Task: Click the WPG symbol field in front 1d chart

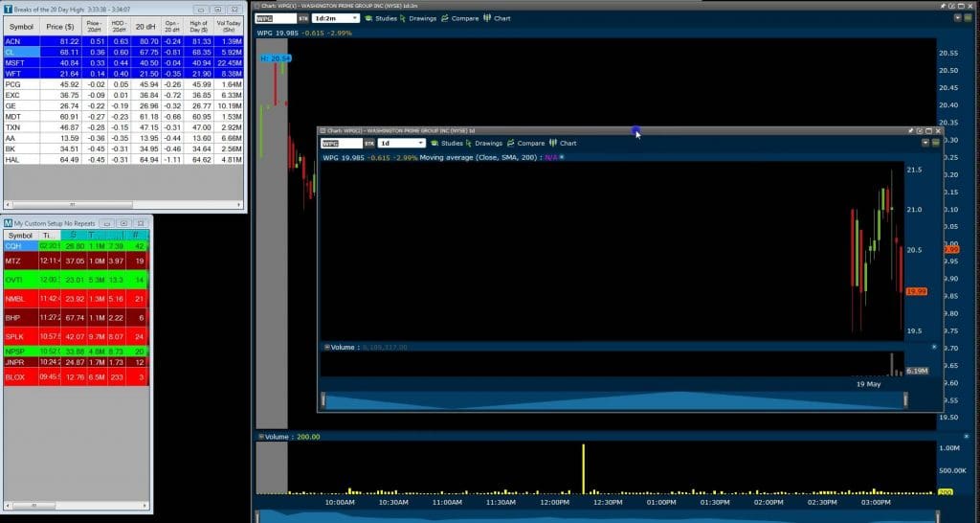Action: click(342, 144)
